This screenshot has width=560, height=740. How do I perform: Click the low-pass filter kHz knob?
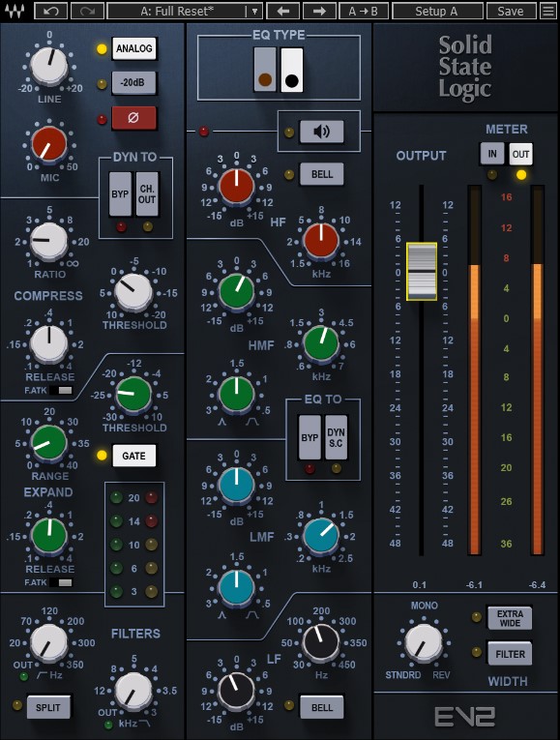[133, 691]
